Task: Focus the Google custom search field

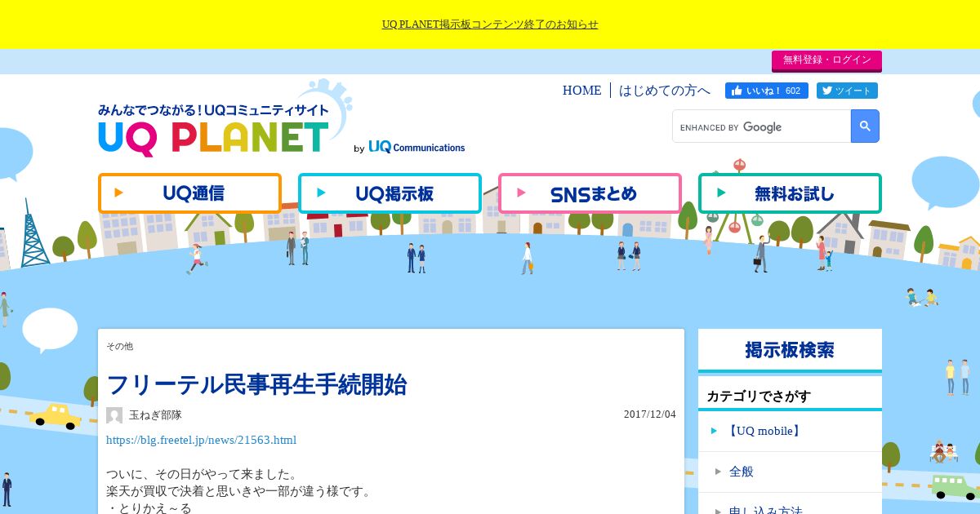Action: (761, 126)
